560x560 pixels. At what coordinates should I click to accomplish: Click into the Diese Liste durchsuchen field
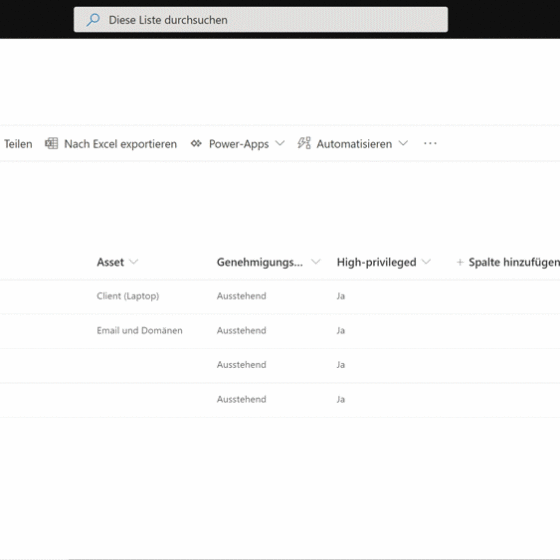click(x=261, y=20)
